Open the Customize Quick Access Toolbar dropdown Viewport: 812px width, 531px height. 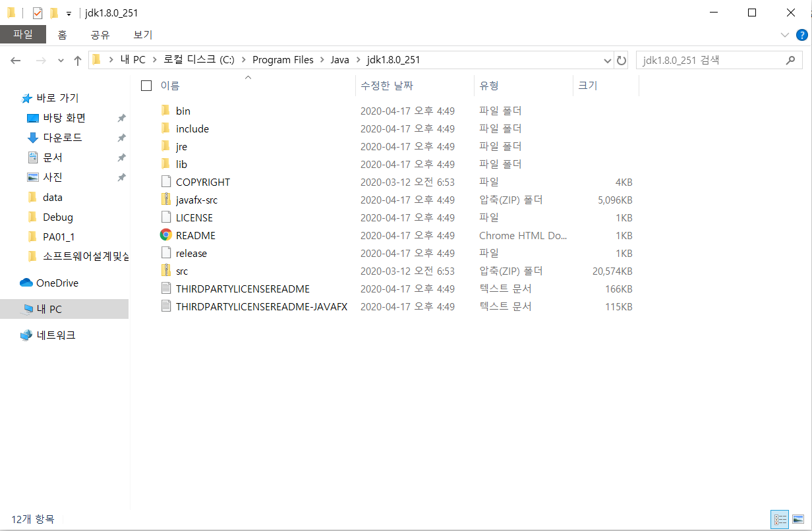(x=69, y=13)
